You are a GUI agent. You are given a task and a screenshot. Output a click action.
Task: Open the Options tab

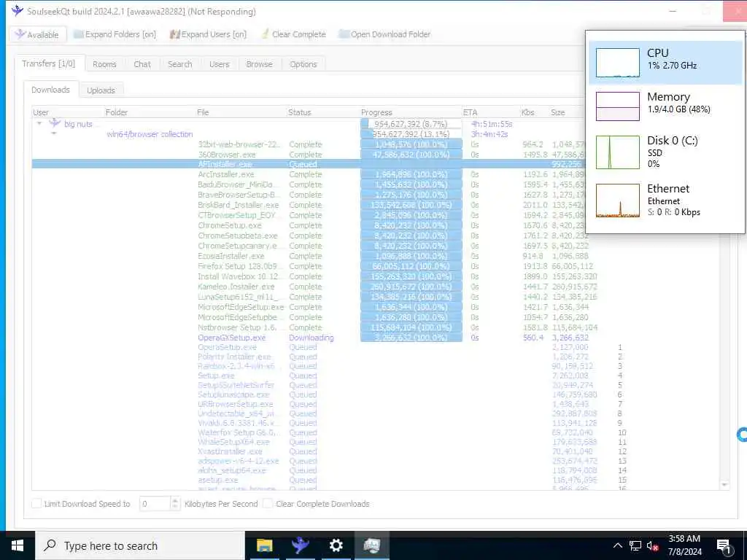pyautogui.click(x=303, y=64)
